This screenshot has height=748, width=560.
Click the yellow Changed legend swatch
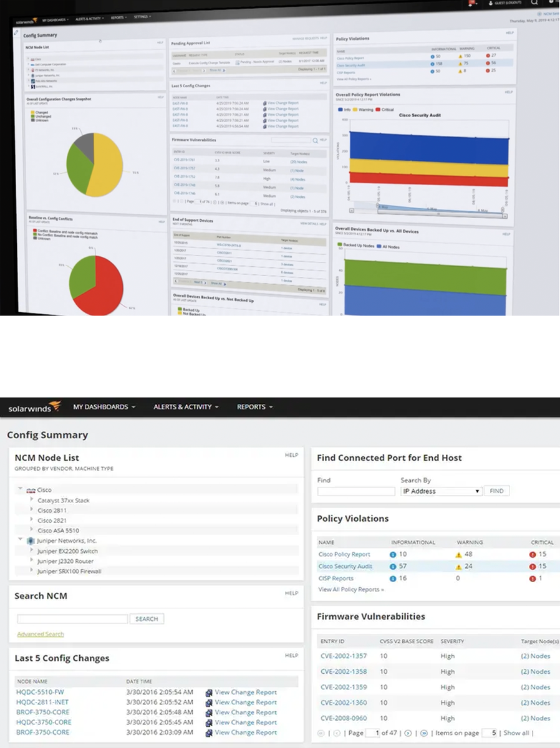point(32,113)
